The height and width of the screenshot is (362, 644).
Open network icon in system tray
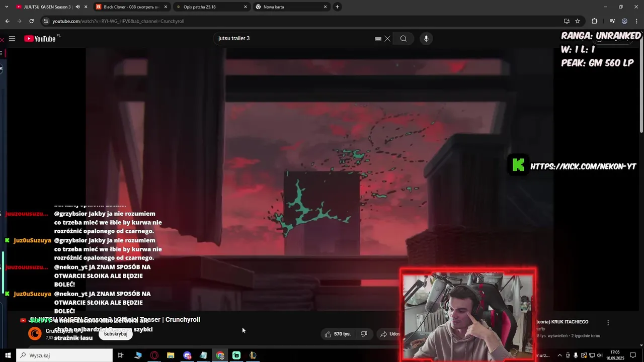coord(593,355)
